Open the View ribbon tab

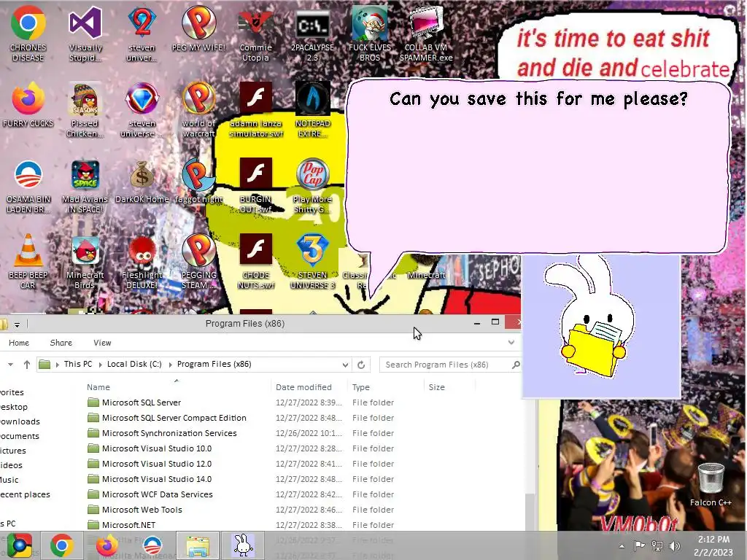(x=102, y=343)
